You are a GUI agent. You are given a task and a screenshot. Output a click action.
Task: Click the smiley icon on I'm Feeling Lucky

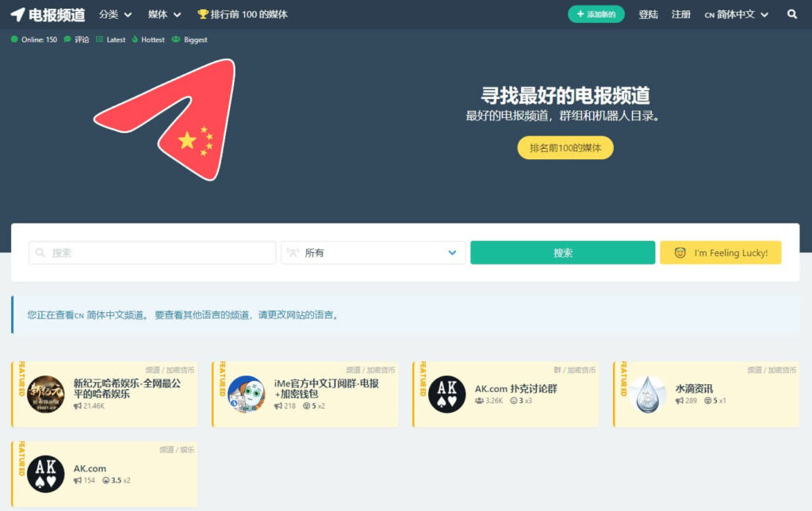pyautogui.click(x=680, y=253)
